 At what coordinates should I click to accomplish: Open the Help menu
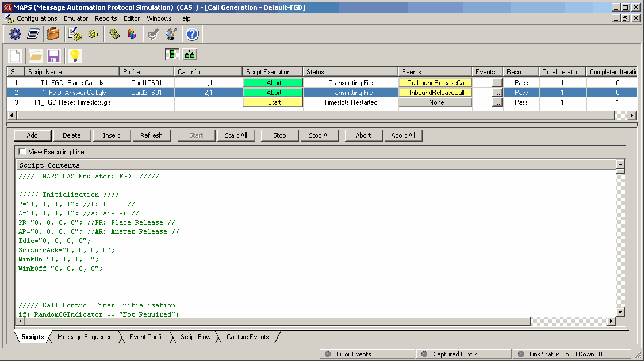tap(185, 18)
